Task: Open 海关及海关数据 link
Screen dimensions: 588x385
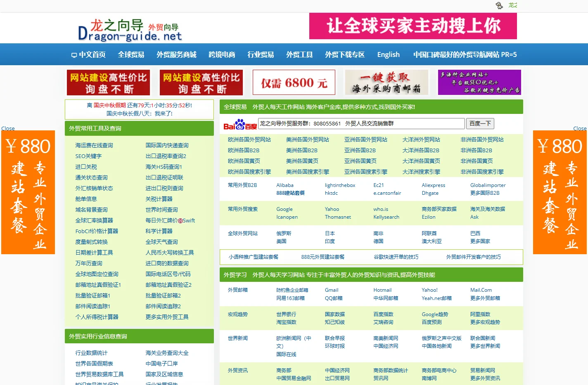Action: (x=487, y=209)
